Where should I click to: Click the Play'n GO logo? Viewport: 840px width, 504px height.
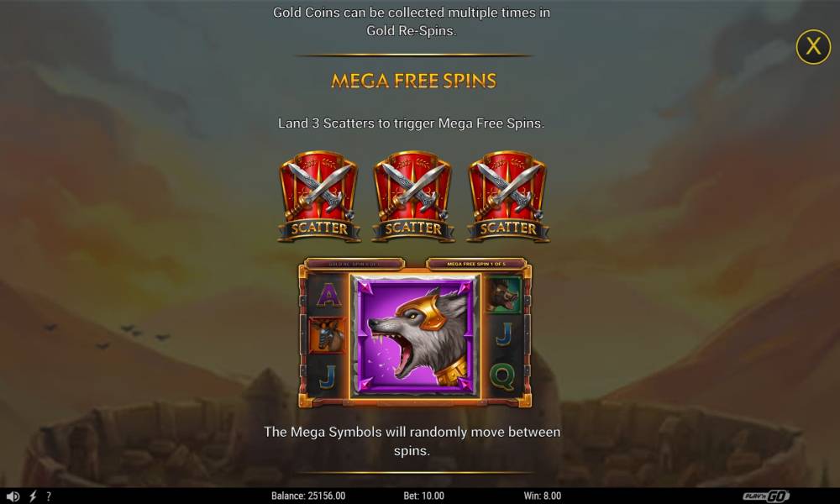(x=766, y=496)
